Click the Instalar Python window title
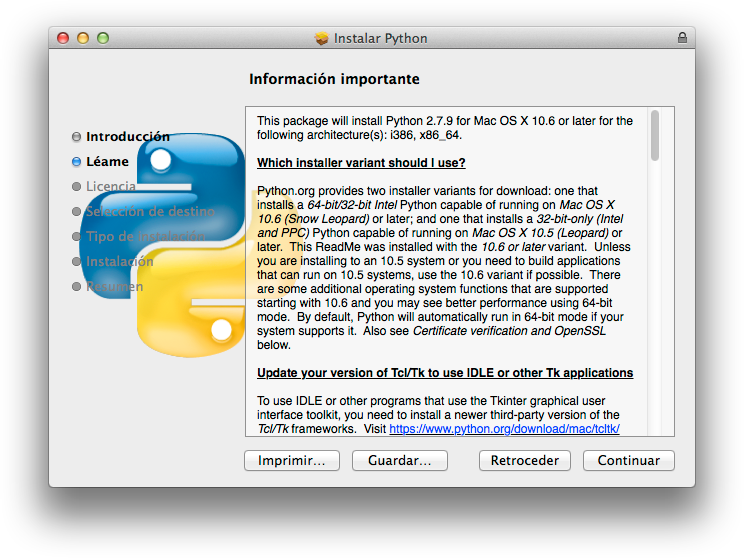This screenshot has width=744, height=558. [381, 38]
